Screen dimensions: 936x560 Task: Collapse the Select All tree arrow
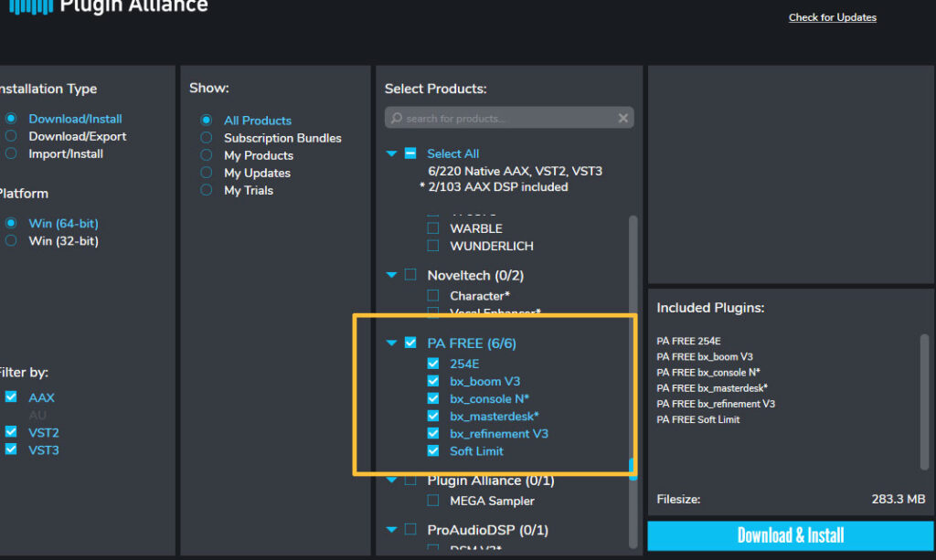coord(391,153)
